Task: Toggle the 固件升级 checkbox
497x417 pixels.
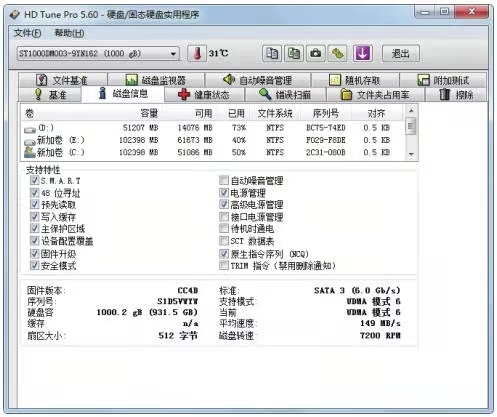Action: [x=34, y=254]
